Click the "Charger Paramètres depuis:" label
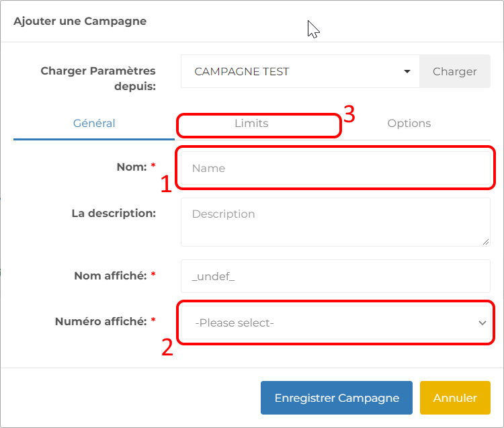This screenshot has width=504, height=428. pos(98,79)
